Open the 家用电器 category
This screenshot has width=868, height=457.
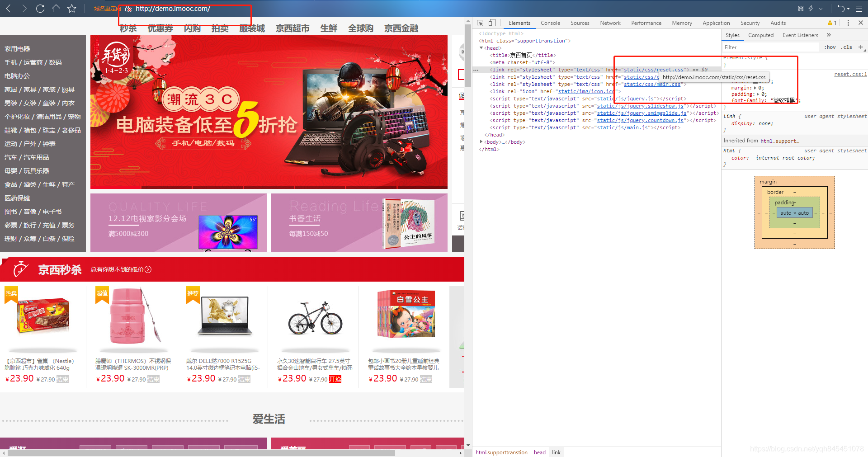(17, 49)
